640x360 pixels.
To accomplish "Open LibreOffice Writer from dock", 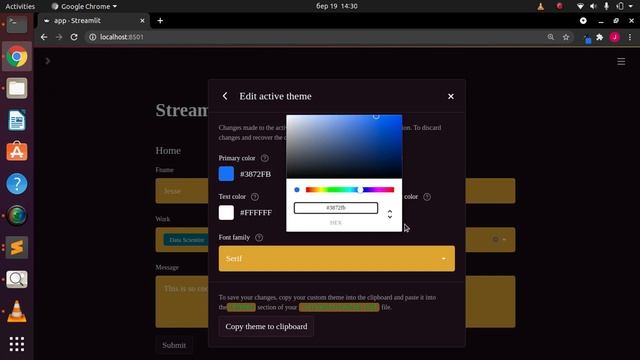I will (x=17, y=120).
